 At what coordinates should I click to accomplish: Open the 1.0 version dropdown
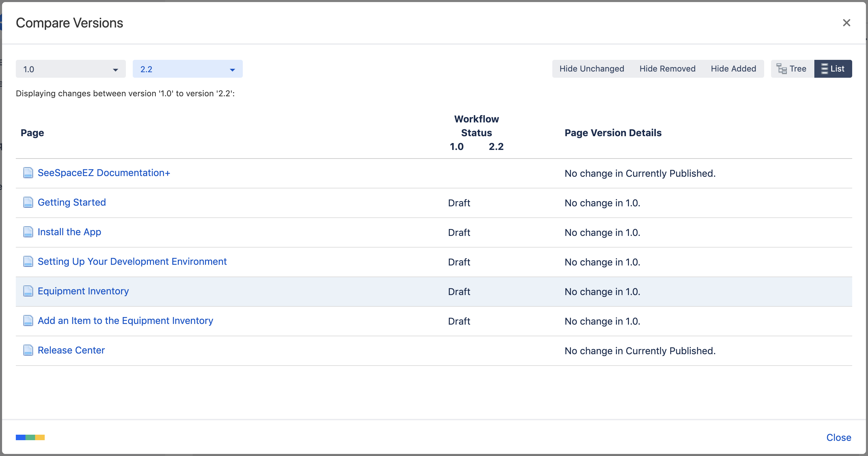pyautogui.click(x=70, y=69)
